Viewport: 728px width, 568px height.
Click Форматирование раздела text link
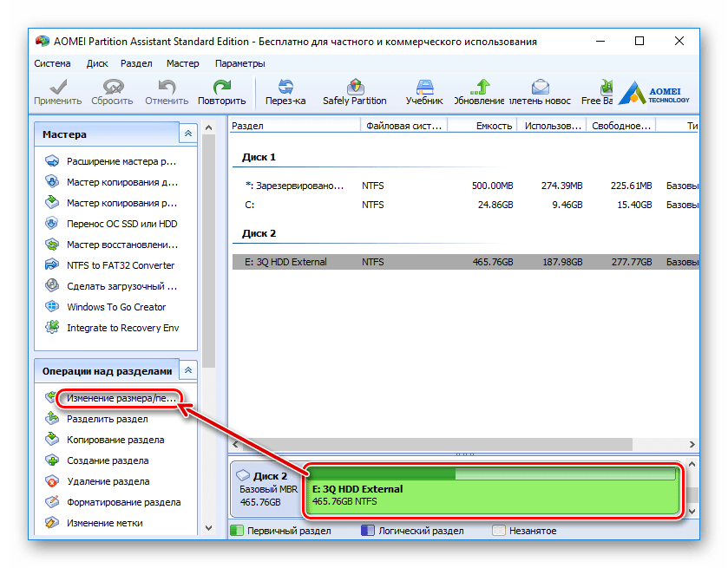123,502
